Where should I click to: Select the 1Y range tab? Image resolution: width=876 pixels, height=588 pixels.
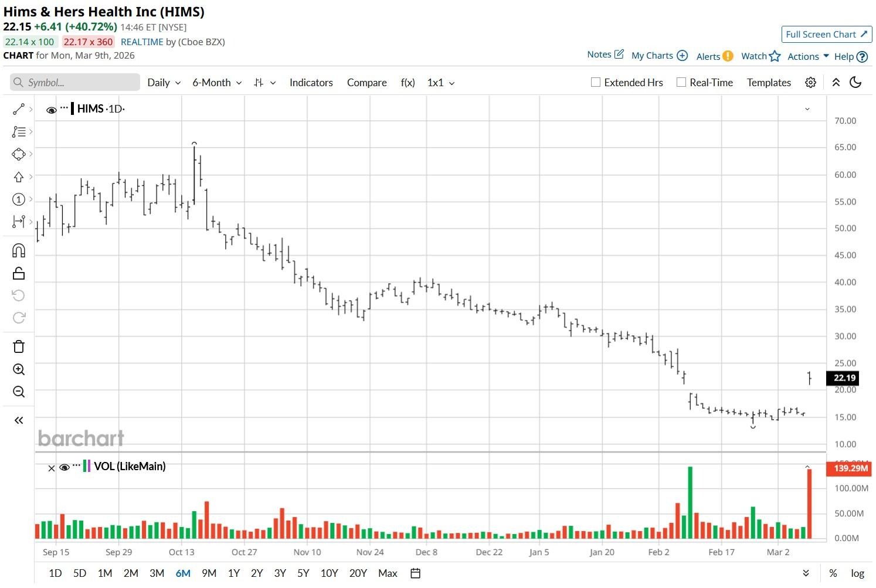pyautogui.click(x=233, y=573)
